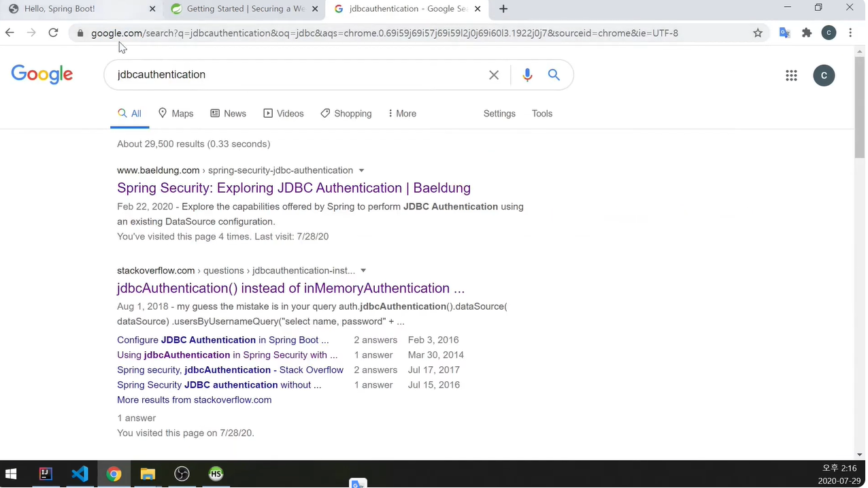Open Maps search results
Screen dimensions: 868x488
176,114
